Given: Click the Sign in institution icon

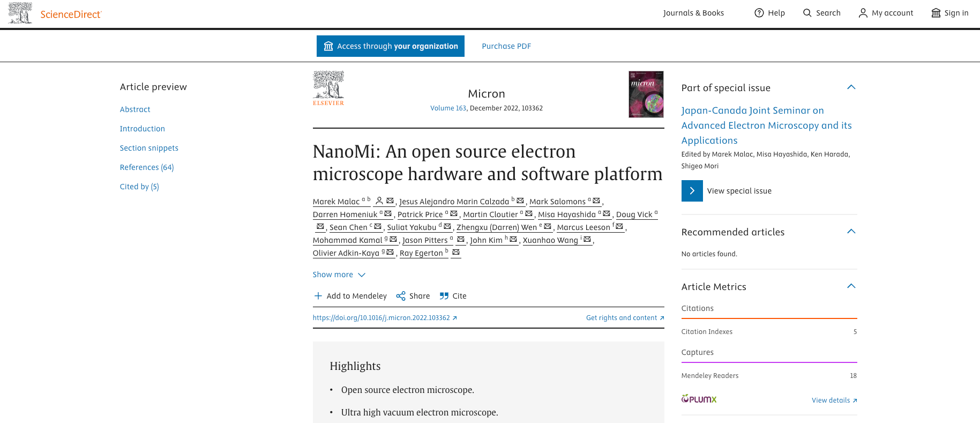Looking at the screenshot, I should click(x=936, y=13).
